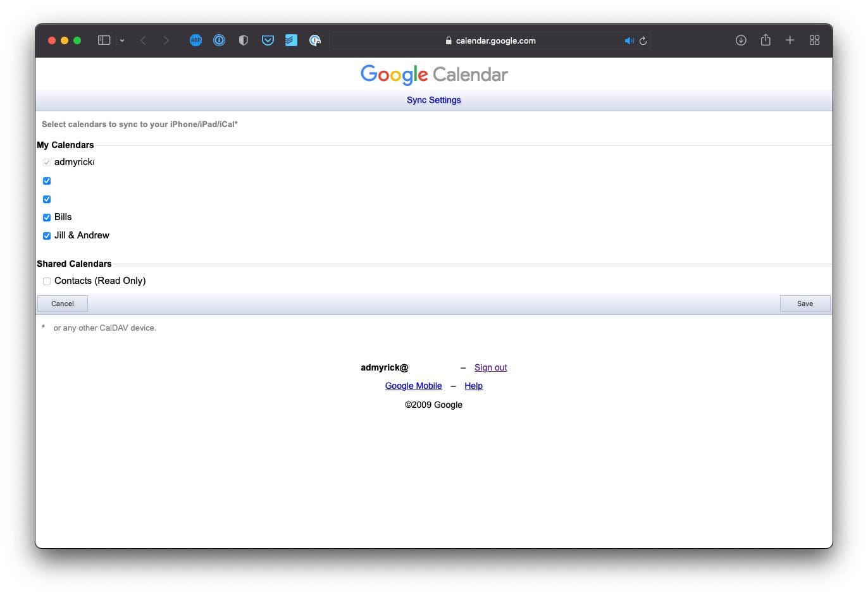868x595 pixels.
Task: Open the extension icon with lock badge
Action: 315,40
